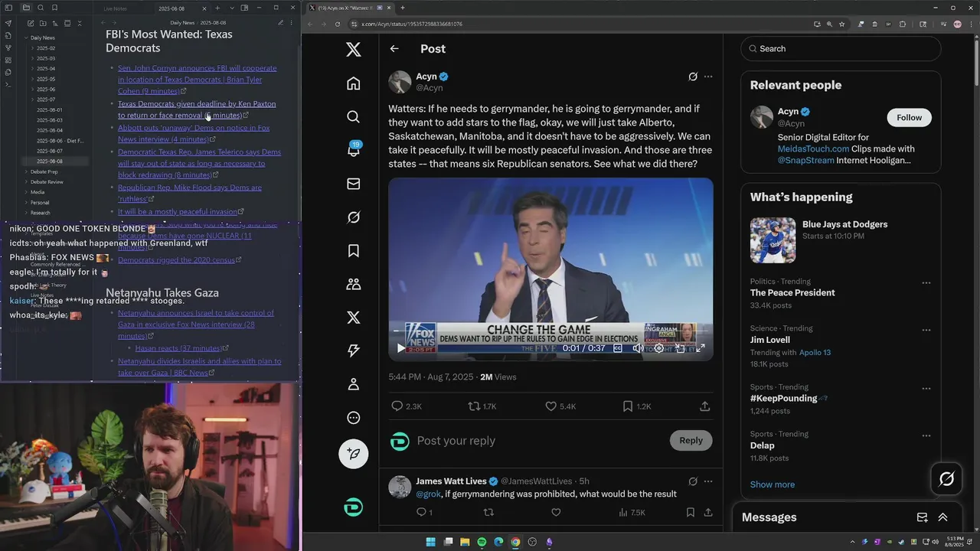Viewport: 980px width, 551px height.
Task: Open Profile icon in X sidebar
Action: 353,384
